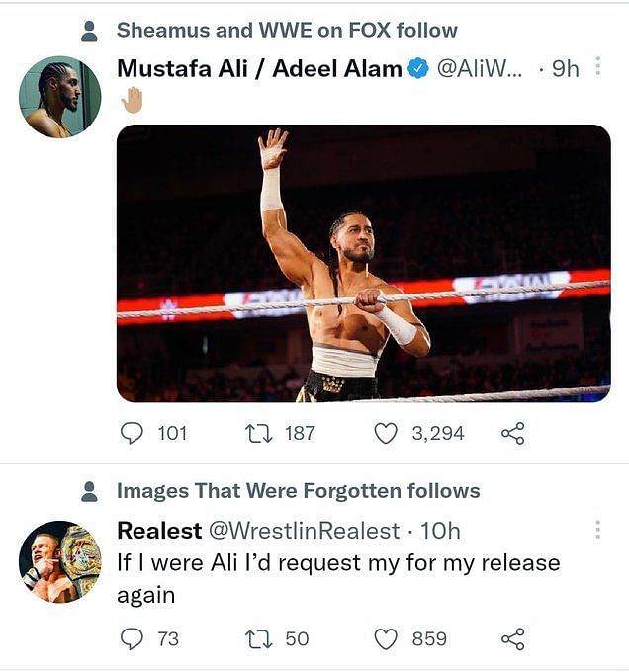Open the wrestler waving photo in the tweet
Image resolution: width=629 pixels, height=672 pixels.
(364, 264)
